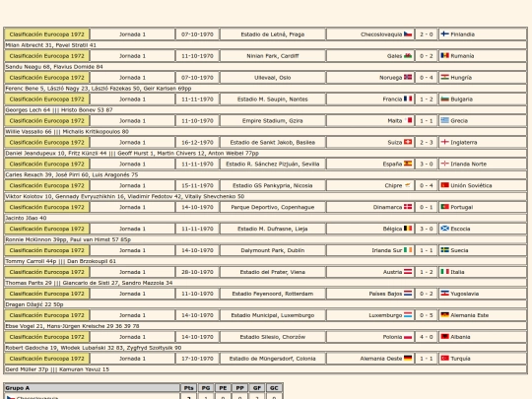
Task: Click the date 16-12-1970
Action: (x=197, y=143)
